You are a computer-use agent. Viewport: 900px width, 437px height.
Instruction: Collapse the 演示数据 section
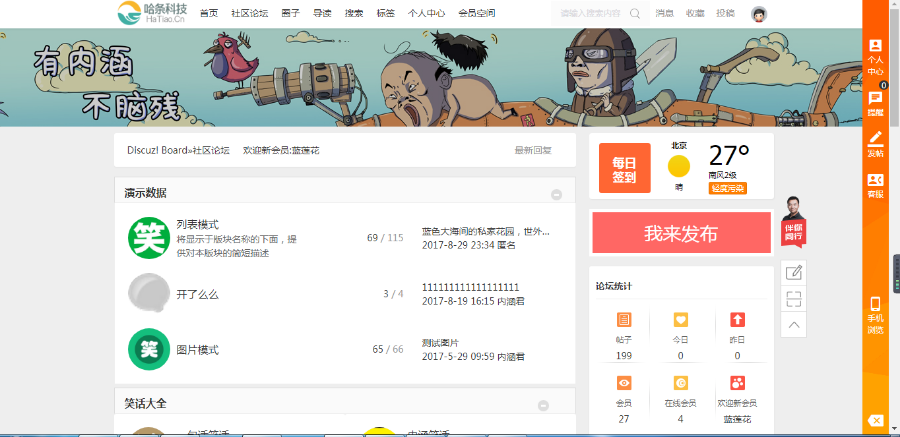coord(556,194)
